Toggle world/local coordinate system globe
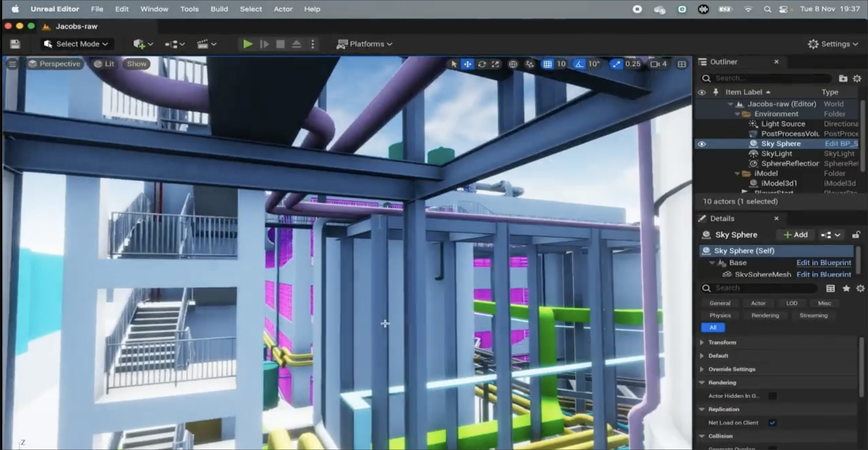Viewport: 868px width, 450px height. pos(513,64)
